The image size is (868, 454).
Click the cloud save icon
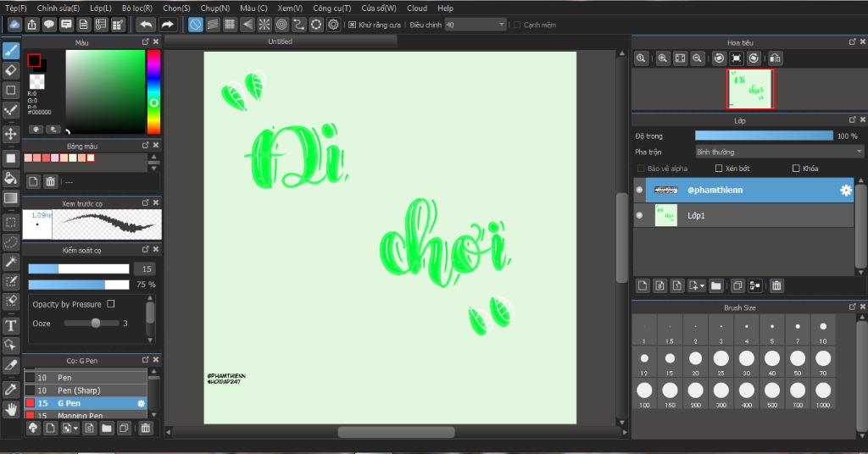15,25
